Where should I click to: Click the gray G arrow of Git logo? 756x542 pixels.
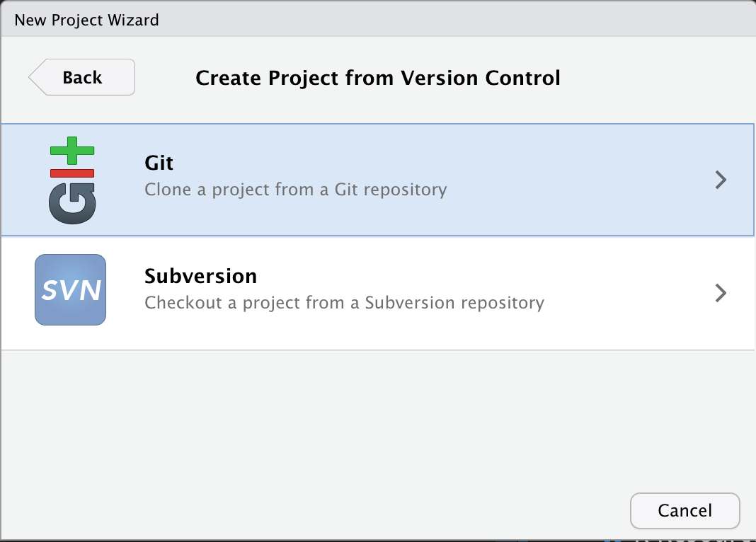(x=72, y=203)
